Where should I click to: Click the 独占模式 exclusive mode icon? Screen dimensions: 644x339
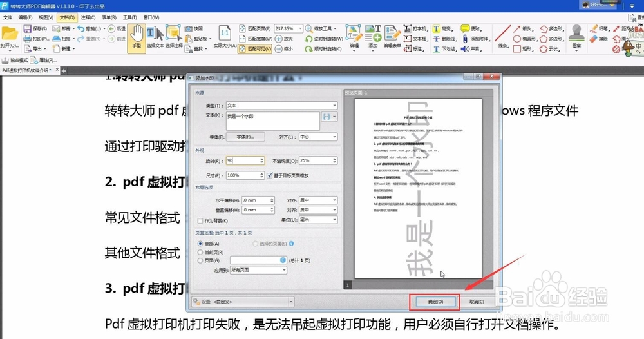tap(5, 60)
